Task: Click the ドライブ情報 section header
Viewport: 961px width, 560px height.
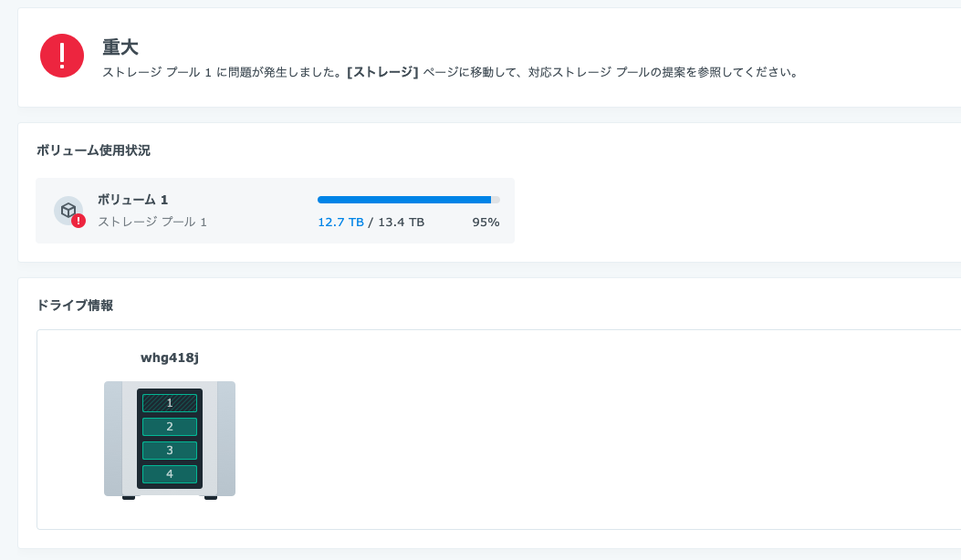Action: (75, 306)
